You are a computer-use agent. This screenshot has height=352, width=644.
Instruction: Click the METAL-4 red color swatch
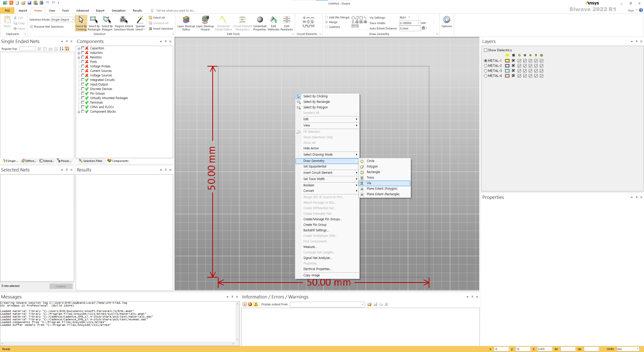[507, 76]
